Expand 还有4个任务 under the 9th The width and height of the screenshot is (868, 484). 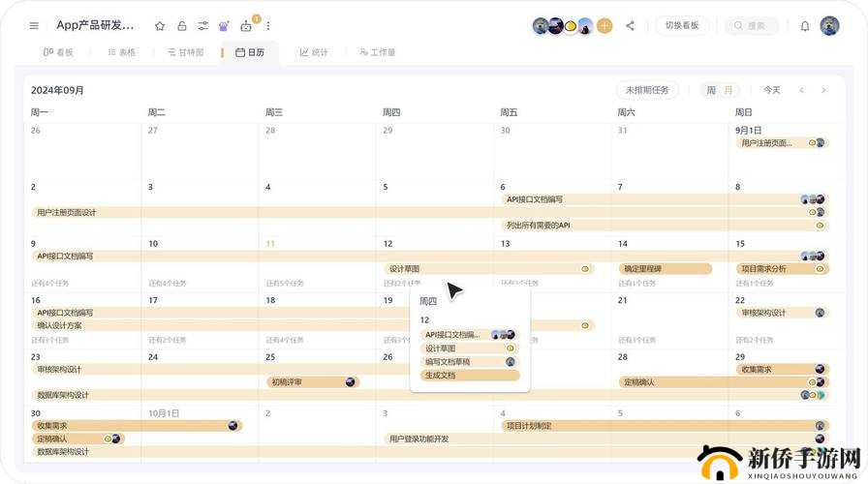pos(50,284)
